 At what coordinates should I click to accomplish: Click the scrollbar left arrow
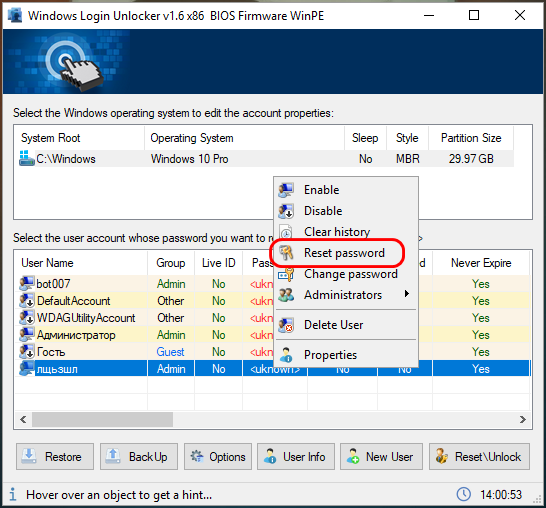pos(23,419)
